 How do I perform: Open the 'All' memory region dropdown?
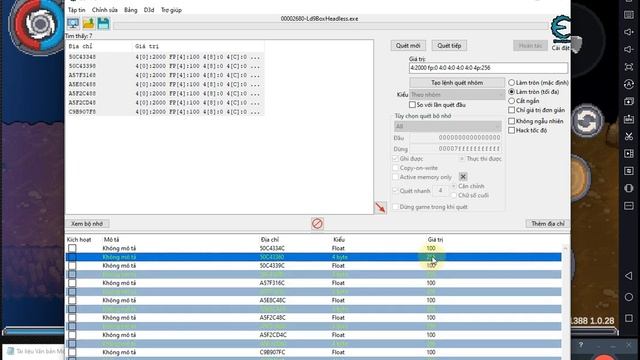coord(448,127)
